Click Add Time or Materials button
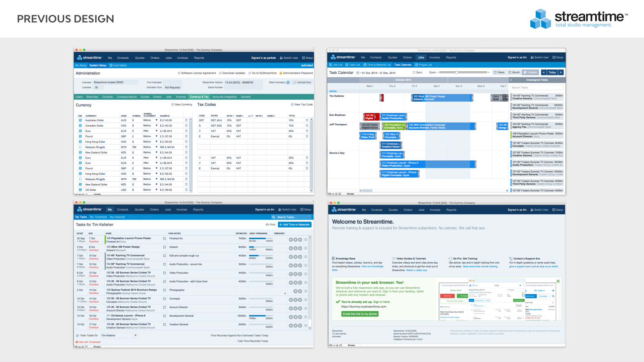Screen dimensions: 644x362 [294, 225]
